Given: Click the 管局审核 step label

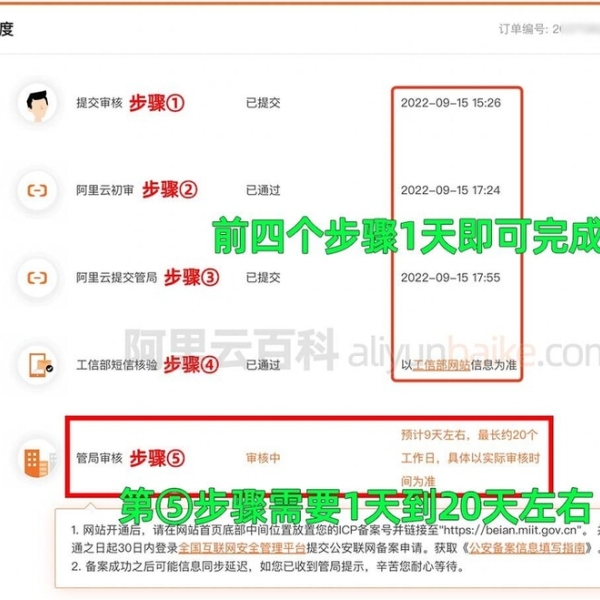Looking at the screenshot, I should coord(99,458).
